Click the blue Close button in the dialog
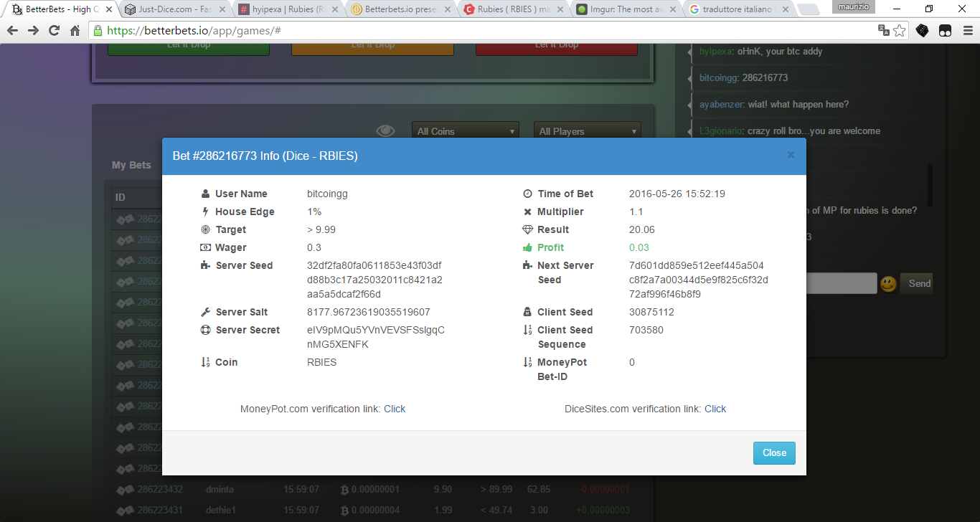 pyautogui.click(x=774, y=453)
